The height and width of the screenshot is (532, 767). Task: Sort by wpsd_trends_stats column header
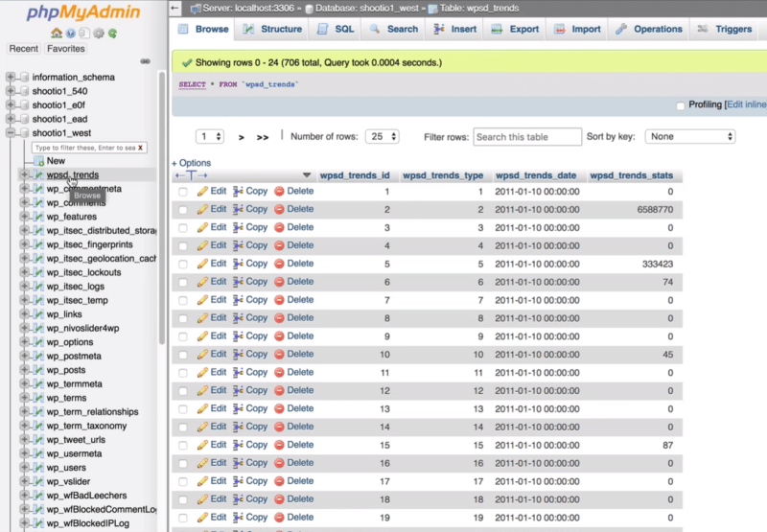(x=632, y=175)
